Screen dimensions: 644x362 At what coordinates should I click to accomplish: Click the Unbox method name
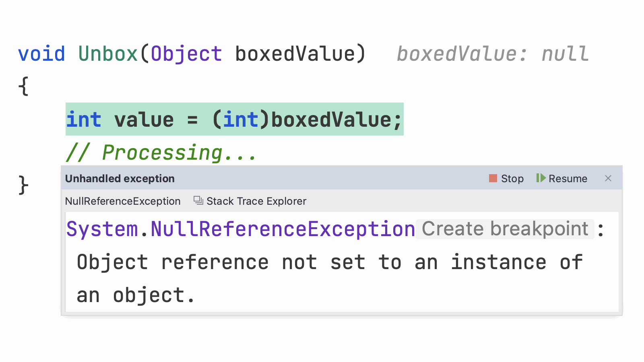(x=108, y=54)
